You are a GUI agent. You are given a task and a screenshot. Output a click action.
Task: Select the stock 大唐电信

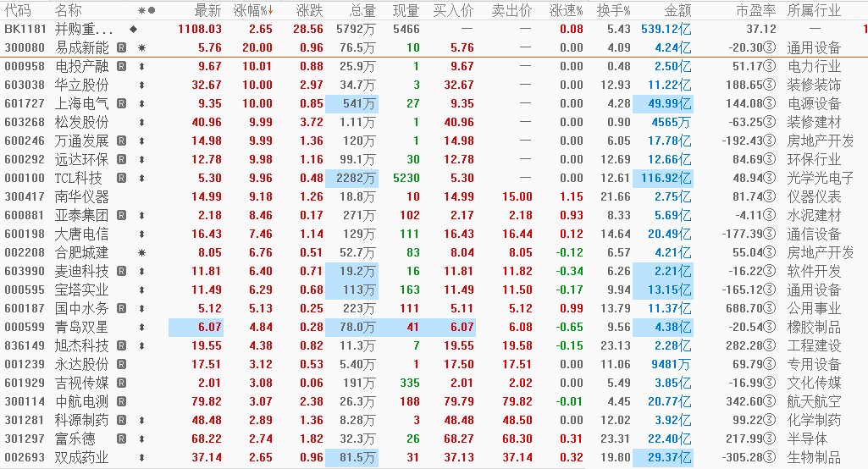pyautogui.click(x=81, y=234)
